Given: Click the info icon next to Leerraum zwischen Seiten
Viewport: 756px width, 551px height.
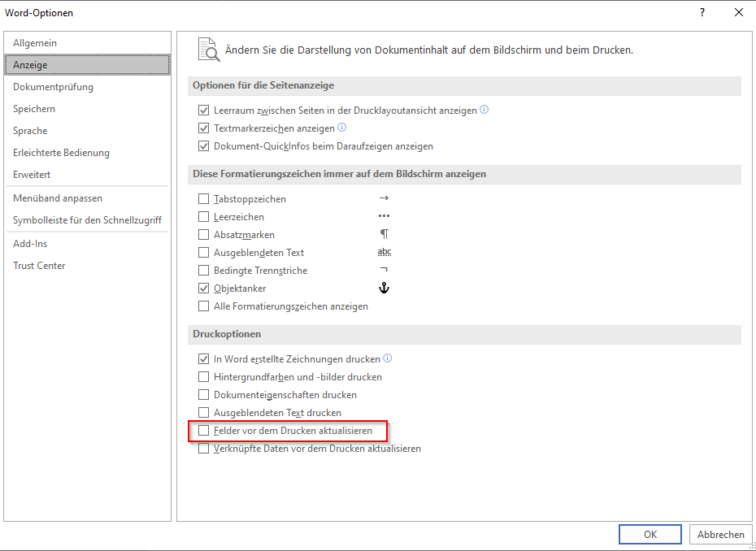Looking at the screenshot, I should pyautogui.click(x=484, y=110).
